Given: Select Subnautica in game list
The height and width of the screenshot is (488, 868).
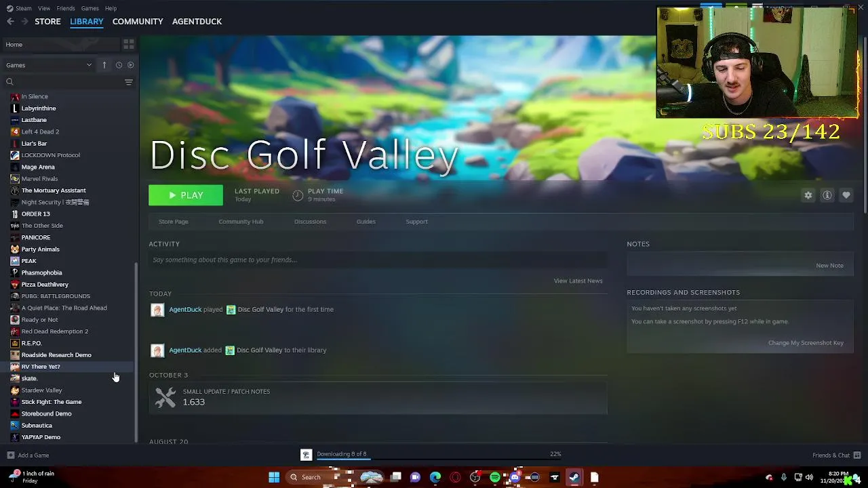Looking at the screenshot, I should point(37,426).
